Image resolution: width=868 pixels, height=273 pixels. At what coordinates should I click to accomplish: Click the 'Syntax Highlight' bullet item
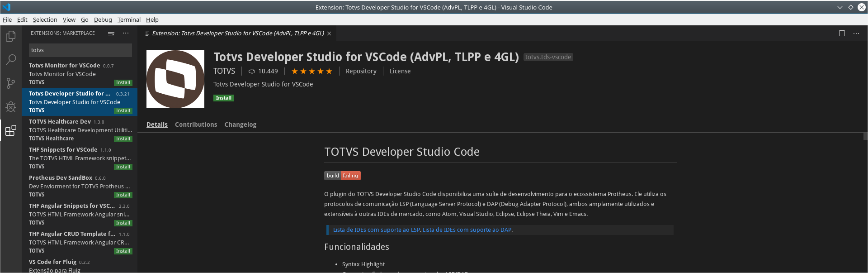[x=363, y=264]
